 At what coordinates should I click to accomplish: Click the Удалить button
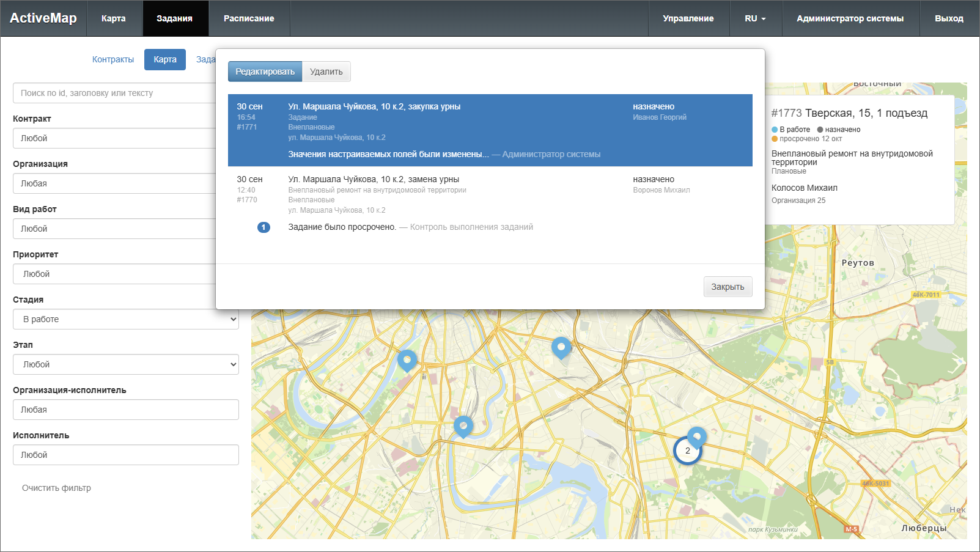click(x=326, y=72)
